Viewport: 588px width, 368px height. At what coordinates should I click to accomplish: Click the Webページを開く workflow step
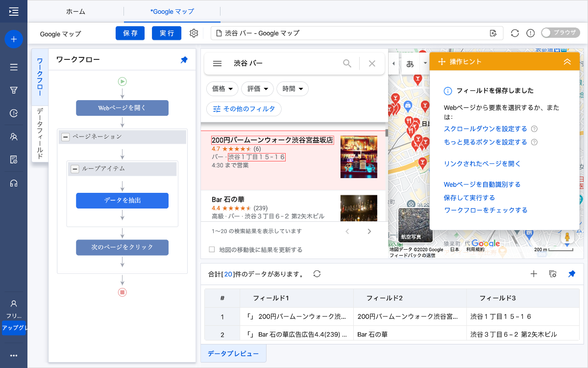tap(122, 108)
